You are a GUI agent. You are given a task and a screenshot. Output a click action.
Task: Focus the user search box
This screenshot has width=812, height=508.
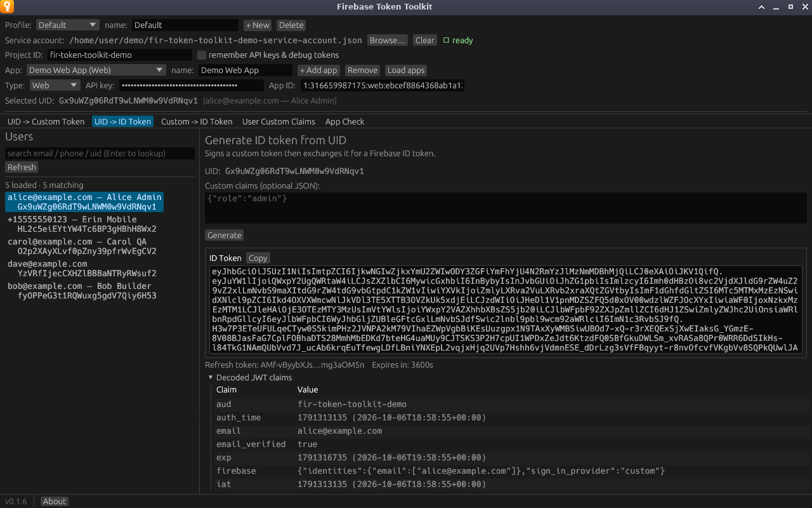[100, 154]
